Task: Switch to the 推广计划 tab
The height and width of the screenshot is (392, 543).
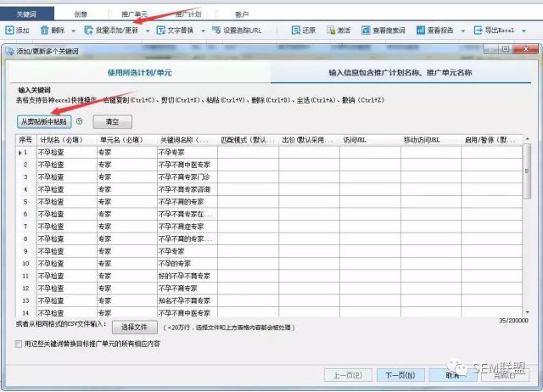Action: [188, 14]
